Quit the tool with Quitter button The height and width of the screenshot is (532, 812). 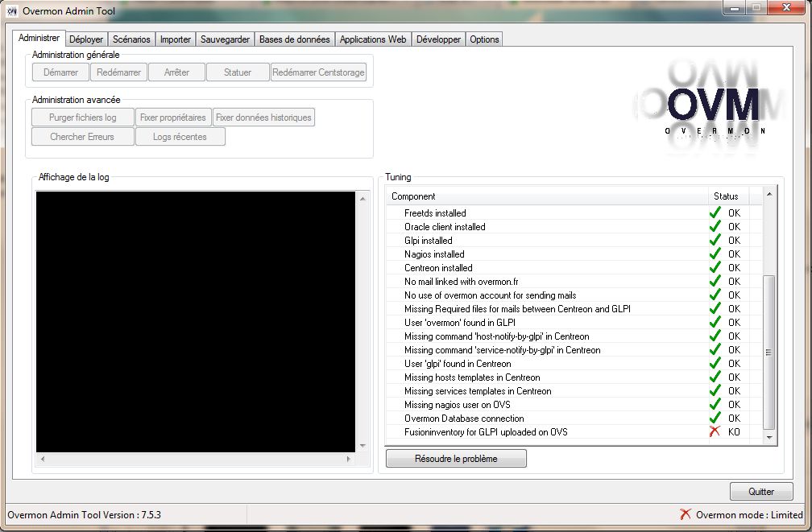[761, 492]
